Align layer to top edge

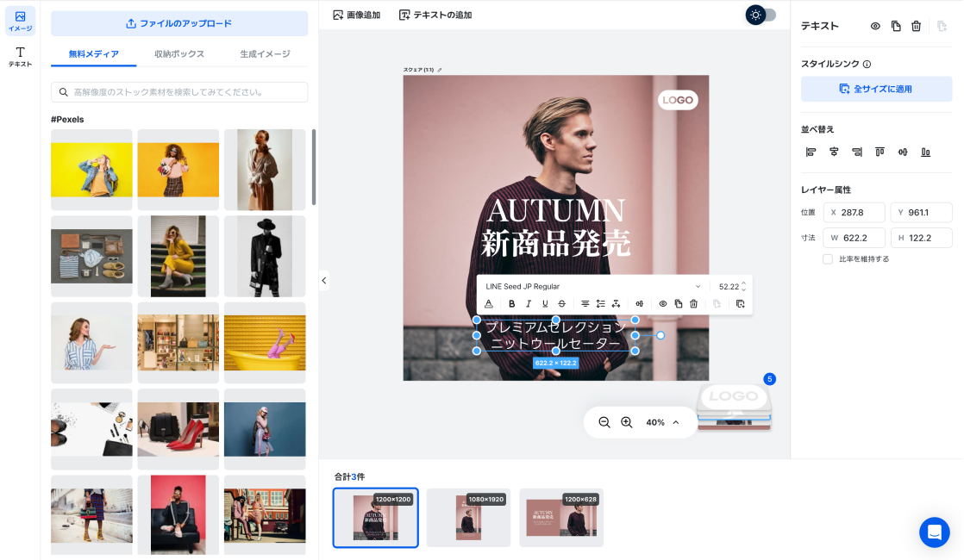pyautogui.click(x=879, y=152)
